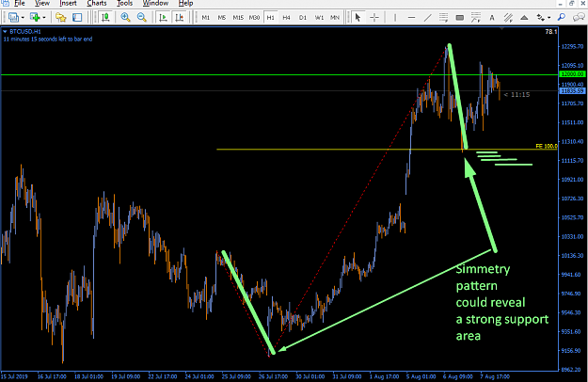588x382 pixels.
Task: Click the 10136.30 price scale value
Action: tap(572, 256)
